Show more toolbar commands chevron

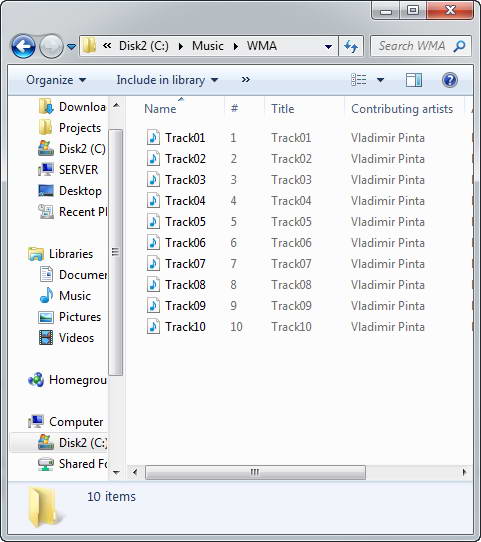[x=246, y=80]
